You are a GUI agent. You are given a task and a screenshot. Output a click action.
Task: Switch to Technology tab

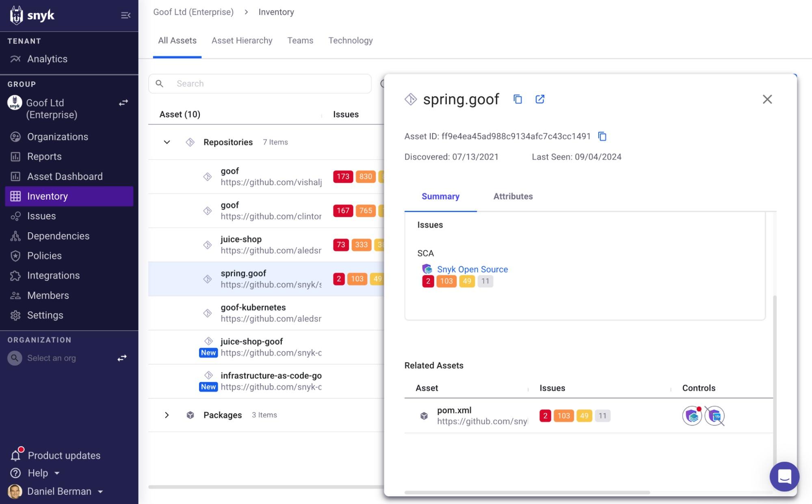point(351,41)
